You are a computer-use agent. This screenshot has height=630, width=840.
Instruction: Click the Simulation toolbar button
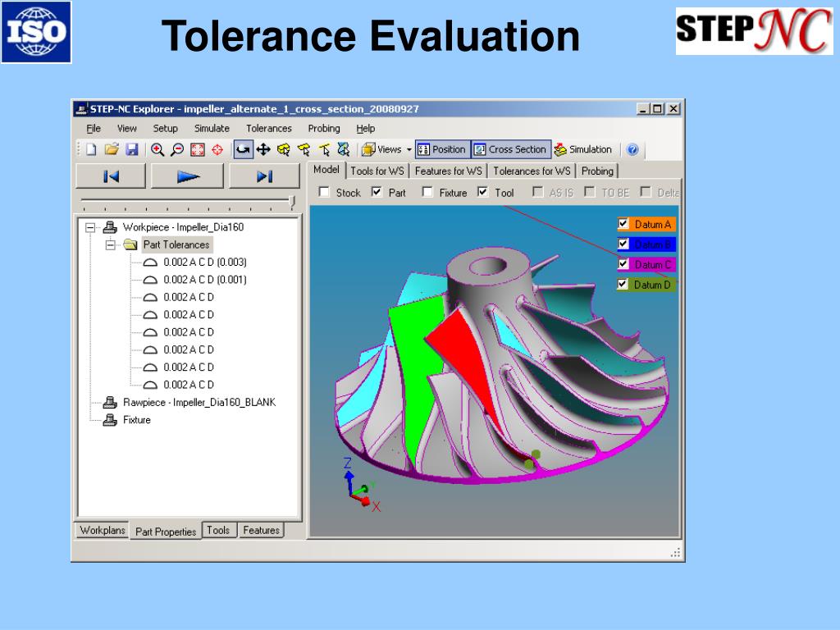(x=583, y=149)
